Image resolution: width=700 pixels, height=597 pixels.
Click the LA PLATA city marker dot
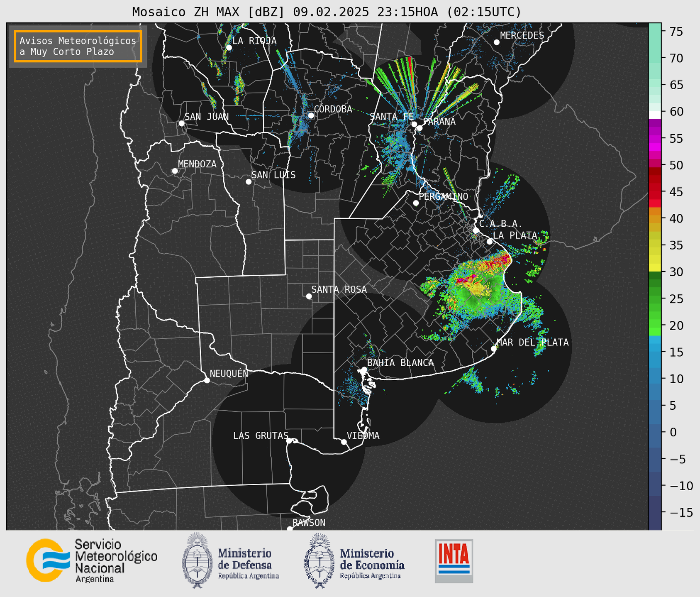coord(490,242)
